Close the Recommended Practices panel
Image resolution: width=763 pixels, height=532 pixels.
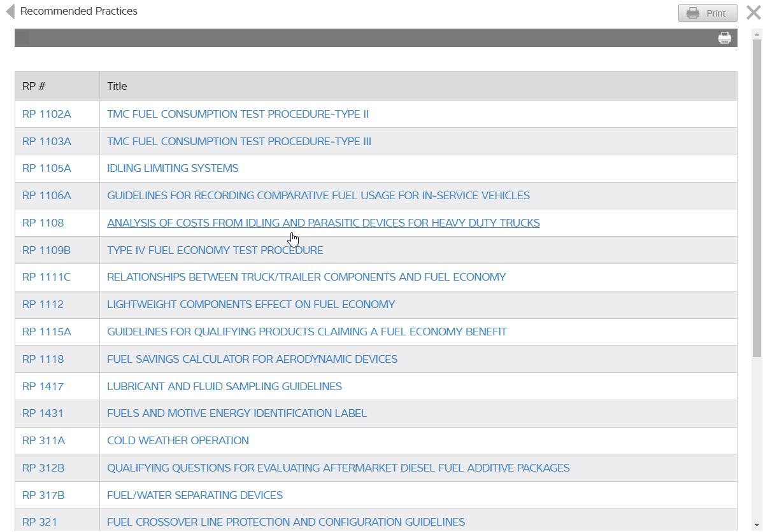pos(753,13)
